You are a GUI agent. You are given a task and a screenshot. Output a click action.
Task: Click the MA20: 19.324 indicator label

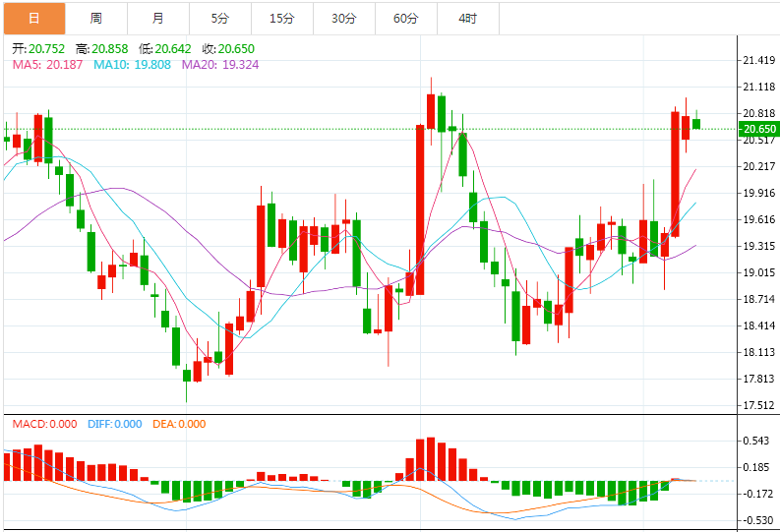(x=220, y=65)
